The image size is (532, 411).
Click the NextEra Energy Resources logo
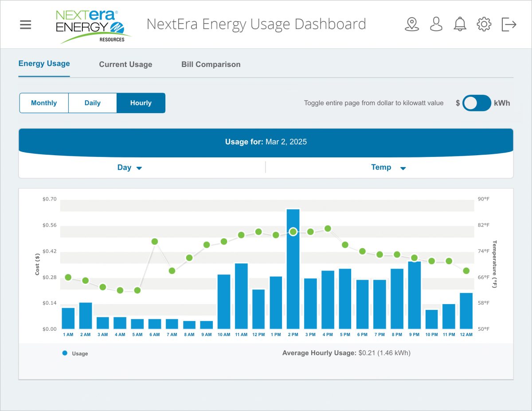coord(94,27)
